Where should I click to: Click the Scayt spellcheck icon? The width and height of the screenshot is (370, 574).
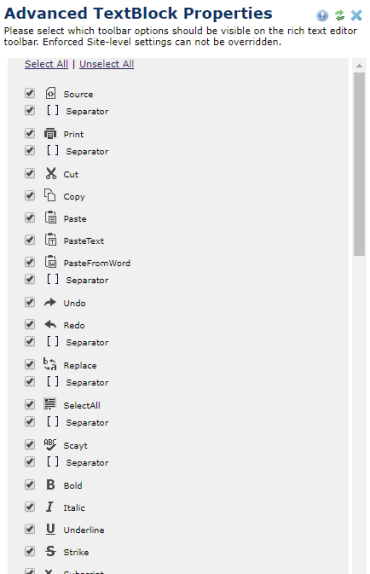pos(50,444)
